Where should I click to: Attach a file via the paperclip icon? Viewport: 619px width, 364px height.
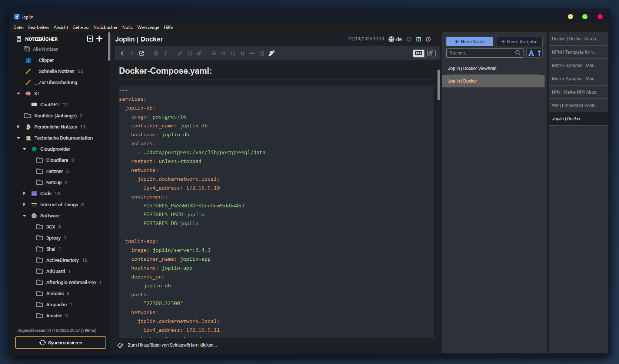[x=199, y=53]
